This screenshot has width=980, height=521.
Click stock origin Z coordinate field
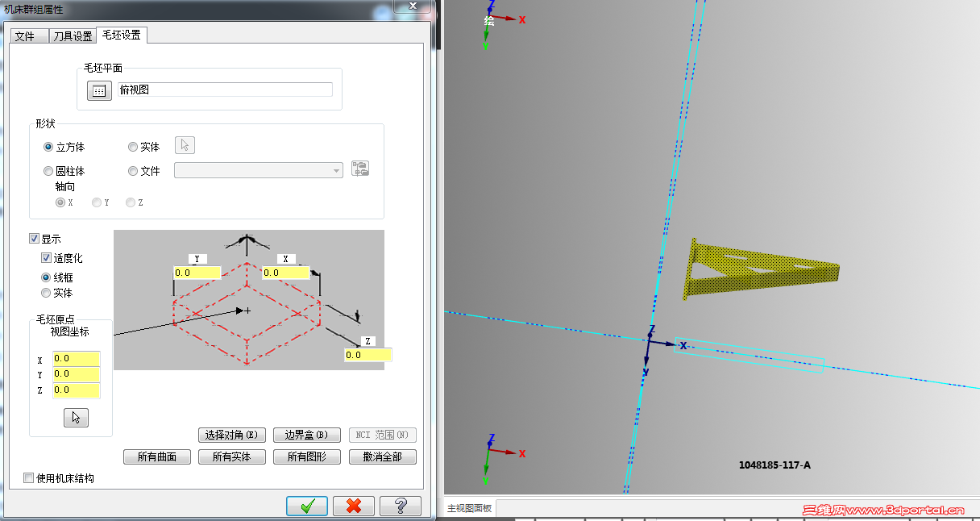(x=77, y=390)
